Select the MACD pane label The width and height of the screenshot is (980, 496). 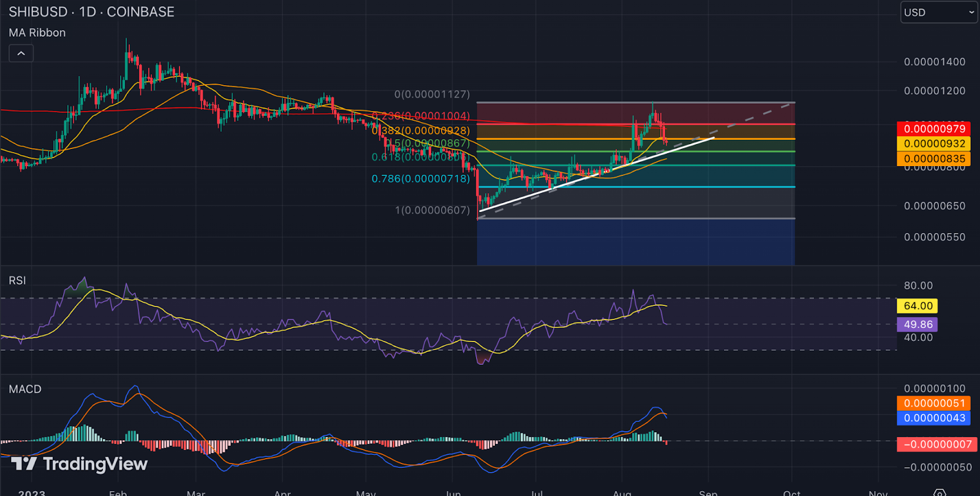[x=25, y=389]
